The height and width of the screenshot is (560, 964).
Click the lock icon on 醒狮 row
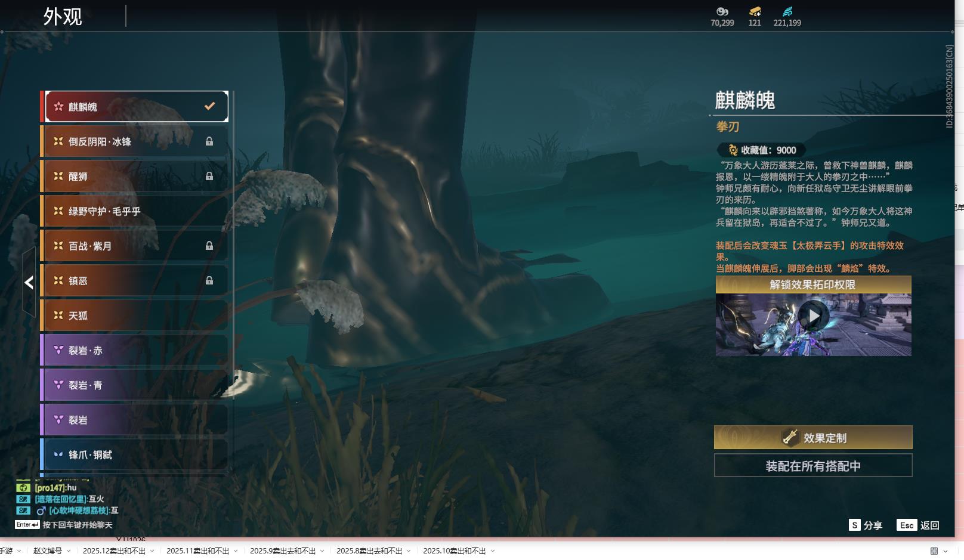click(x=209, y=176)
